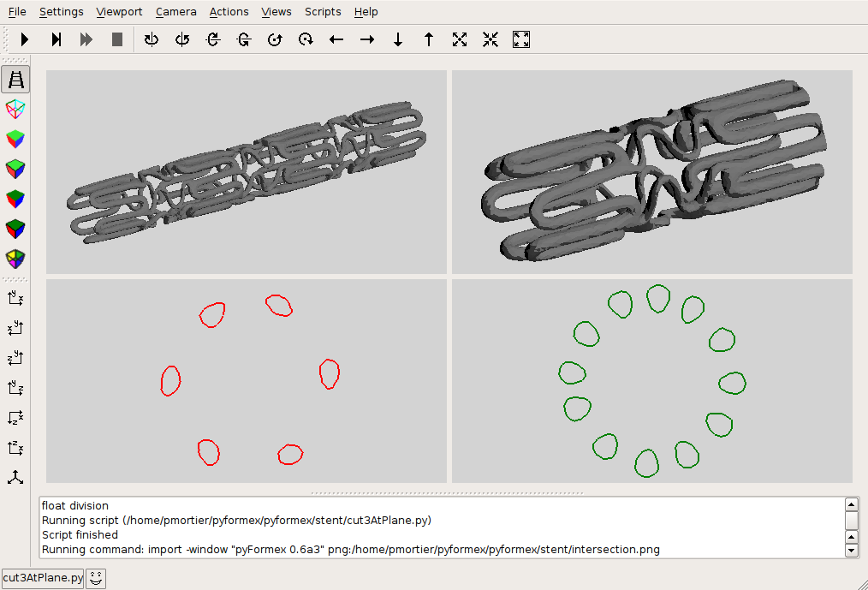Expand the Scripts menu
868x590 pixels.
pos(323,12)
